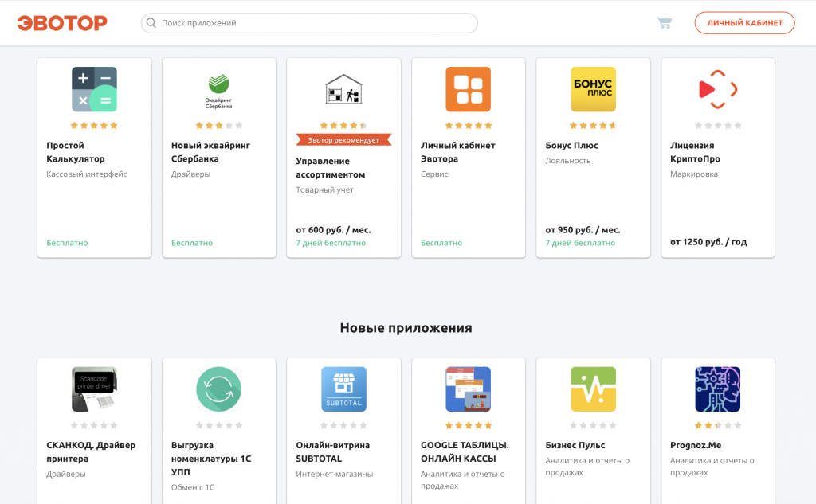This screenshot has width=816, height=504.
Task: Click Новые приложения section heading
Action: point(406,328)
